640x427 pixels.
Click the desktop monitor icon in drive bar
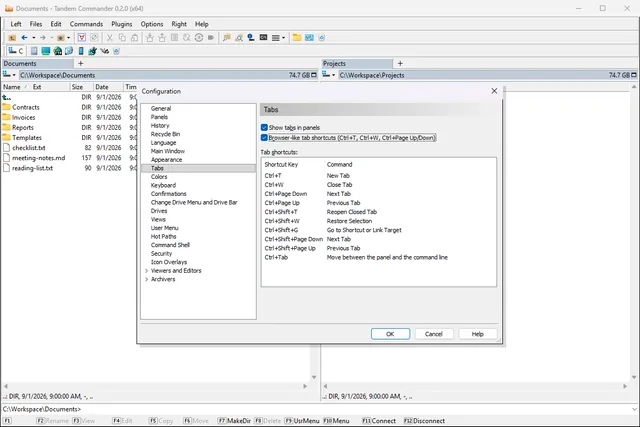click(x=46, y=51)
